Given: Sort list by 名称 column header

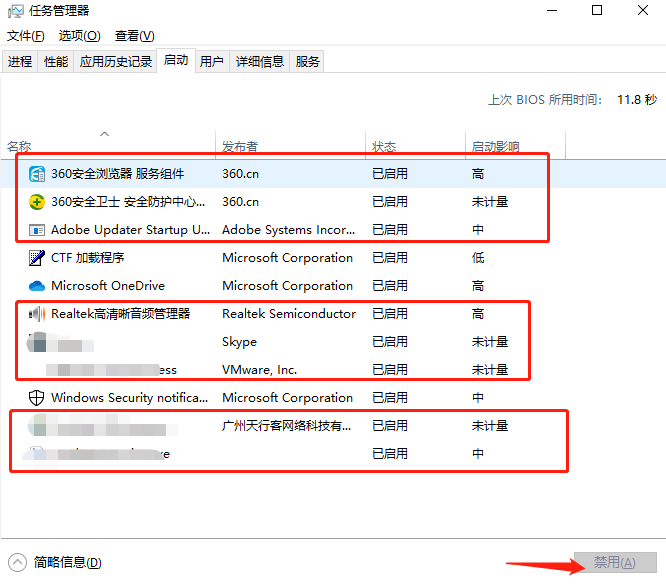Looking at the screenshot, I should pos(20,147).
